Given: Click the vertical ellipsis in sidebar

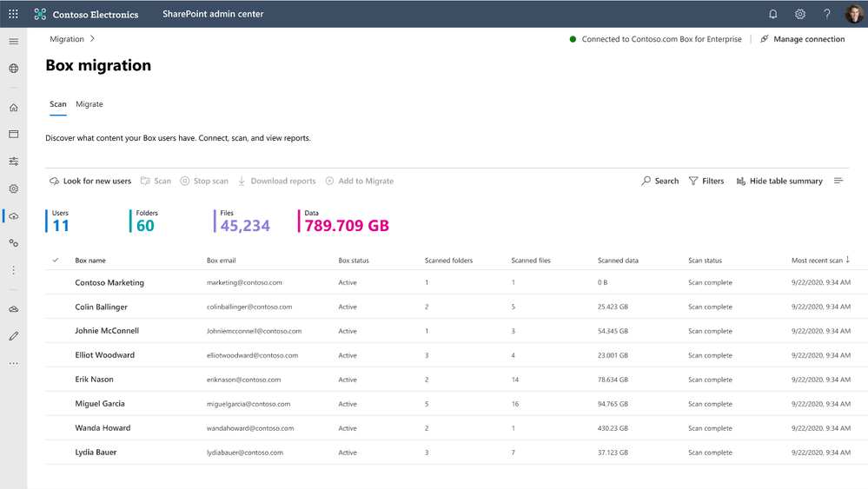Looking at the screenshot, I should point(14,270).
